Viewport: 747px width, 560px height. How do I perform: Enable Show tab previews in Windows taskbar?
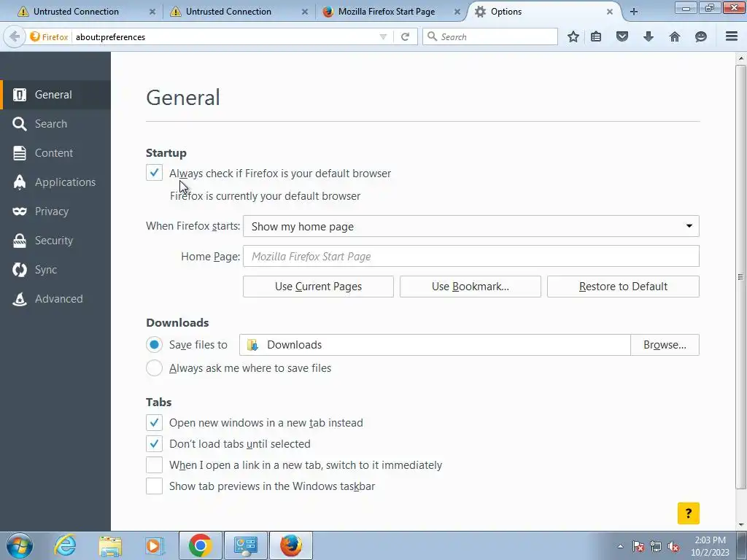[154, 486]
